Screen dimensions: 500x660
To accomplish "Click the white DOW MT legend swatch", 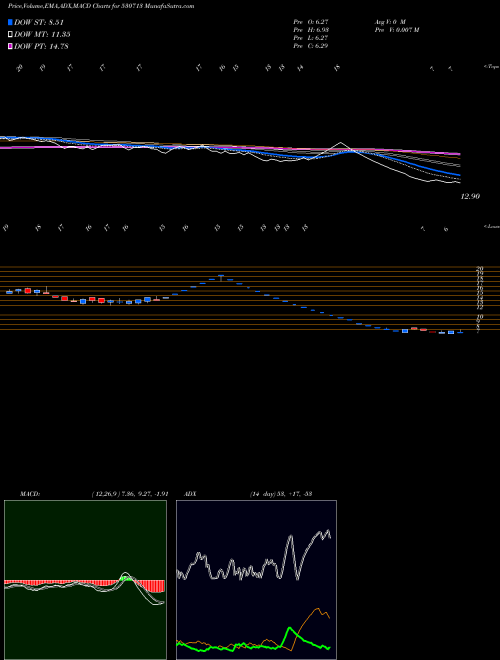I will (x=10, y=35).
